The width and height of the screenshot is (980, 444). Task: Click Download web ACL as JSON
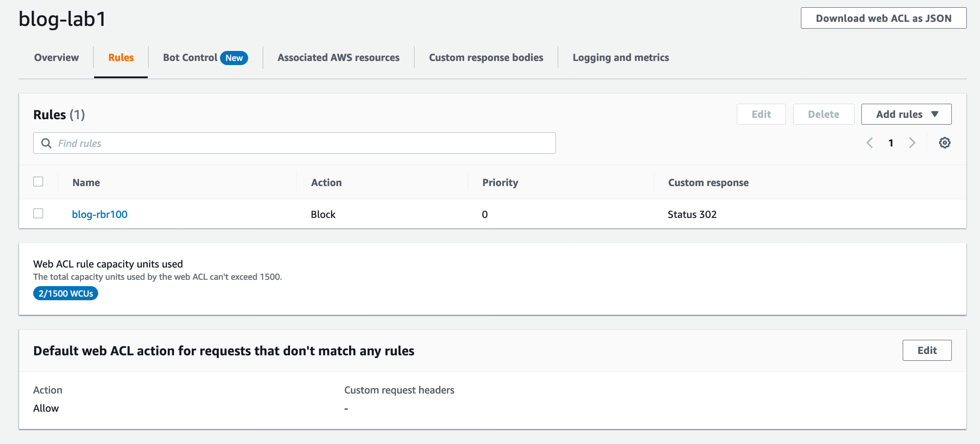click(883, 18)
